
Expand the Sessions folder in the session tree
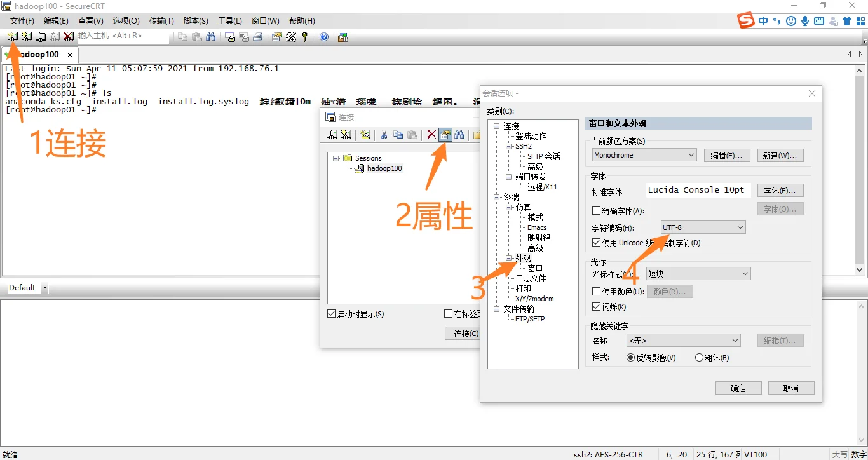tap(336, 158)
